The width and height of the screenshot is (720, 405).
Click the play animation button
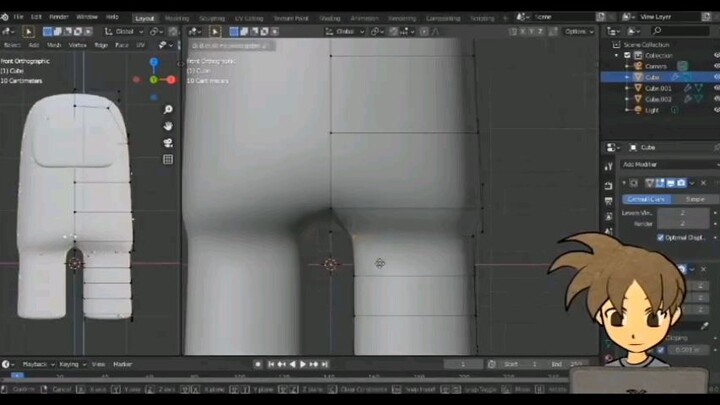(x=303, y=364)
